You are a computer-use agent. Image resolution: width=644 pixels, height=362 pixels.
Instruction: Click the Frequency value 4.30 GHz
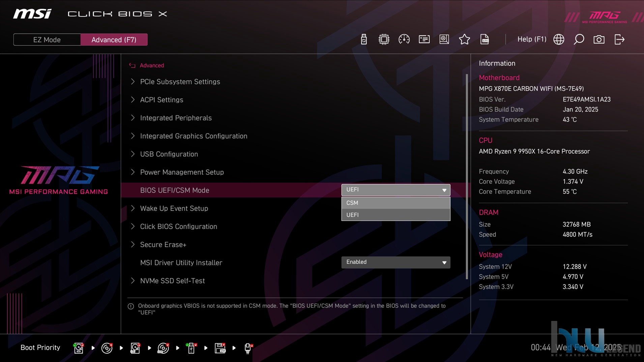point(575,172)
